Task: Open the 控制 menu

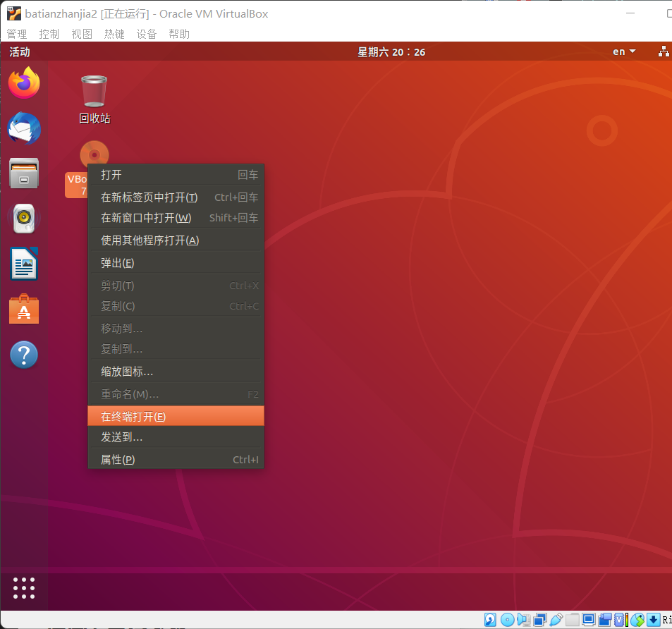Action: (49, 34)
